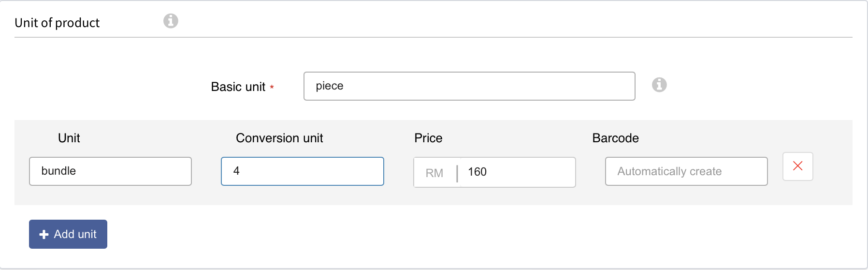
Task: Click the red required asterisk by Basic unit
Action: [x=272, y=87]
